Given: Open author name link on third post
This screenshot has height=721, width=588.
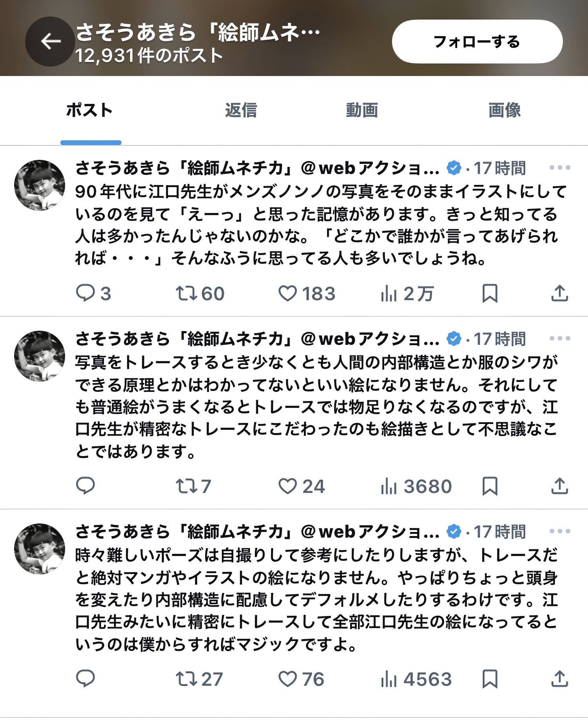Looking at the screenshot, I should click(x=257, y=532).
